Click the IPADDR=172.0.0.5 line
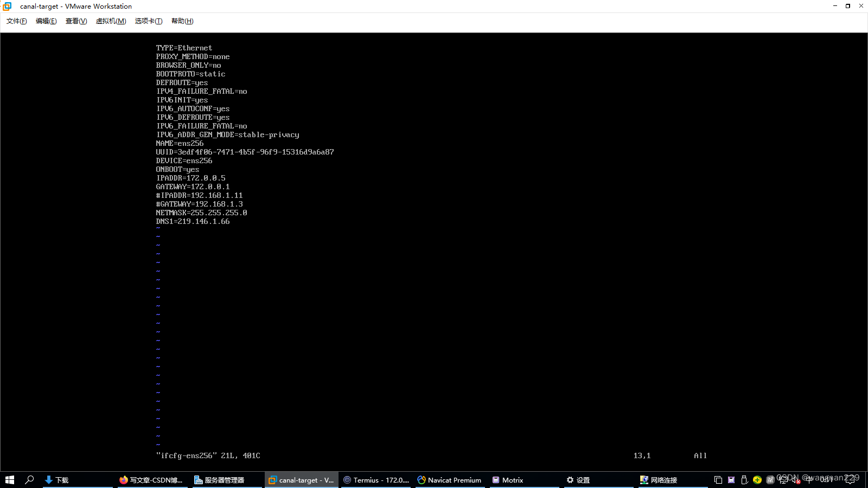Viewport: 868px width, 488px height. (x=190, y=178)
